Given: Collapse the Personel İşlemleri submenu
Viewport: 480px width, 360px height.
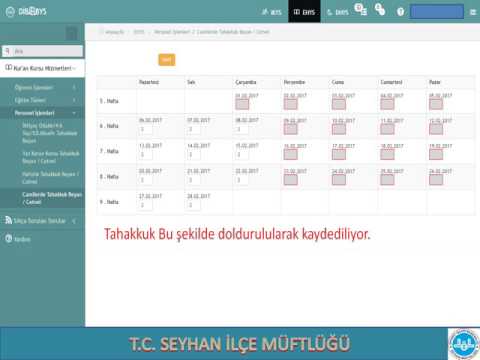Looking at the screenshot, I should 42,113.
